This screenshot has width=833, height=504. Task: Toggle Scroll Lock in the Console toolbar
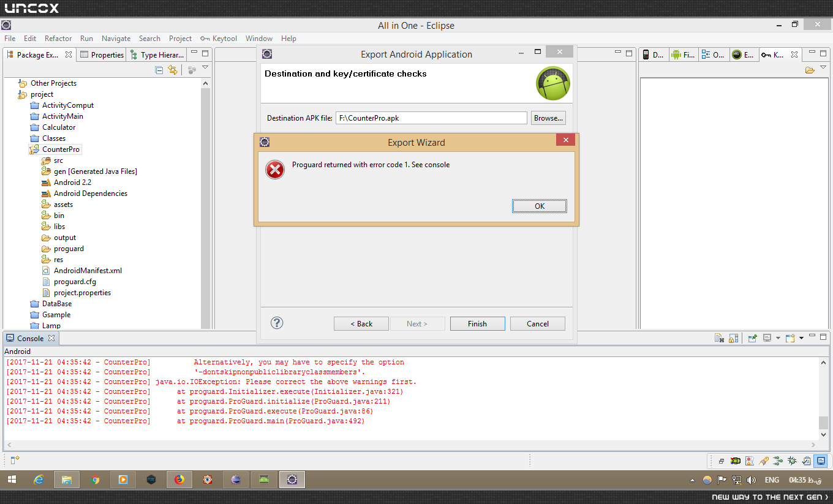[x=733, y=338]
